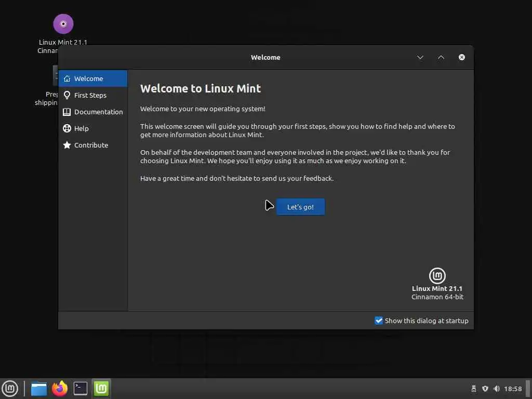Uncheck Show this dialog at startup

pos(379,320)
